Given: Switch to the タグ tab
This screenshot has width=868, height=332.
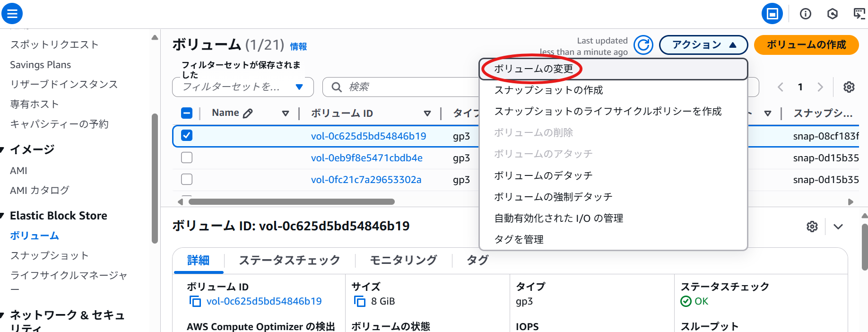Looking at the screenshot, I should coord(477,261).
